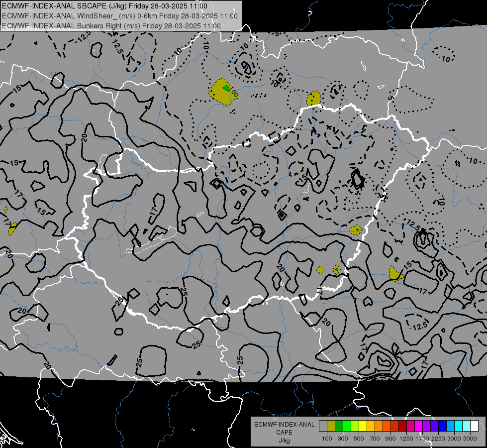This screenshot has height=448, width=487.
Task: Click legend value 1250
Action: (x=406, y=439)
